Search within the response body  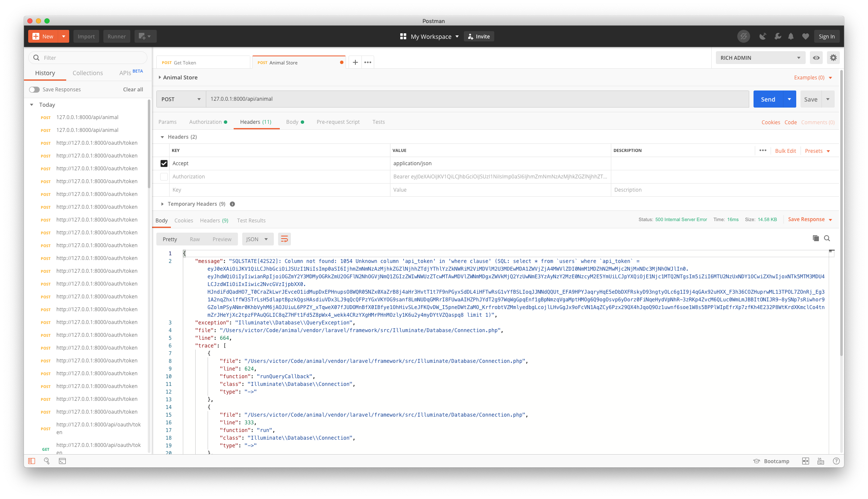click(827, 238)
